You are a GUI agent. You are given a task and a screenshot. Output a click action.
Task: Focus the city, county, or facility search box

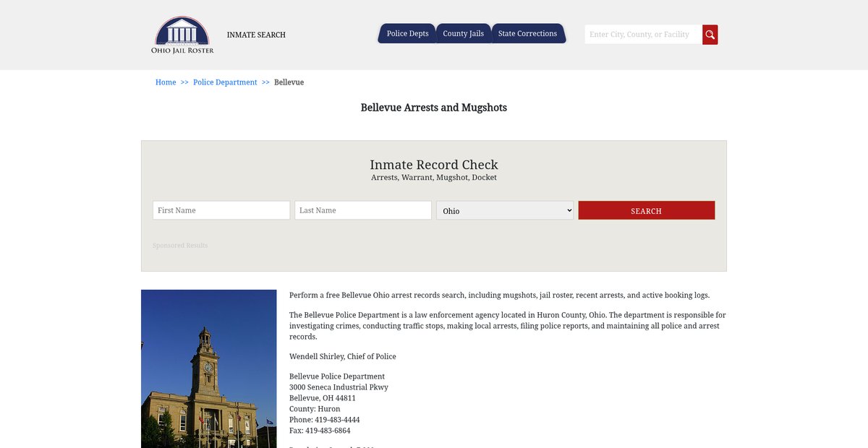click(643, 35)
